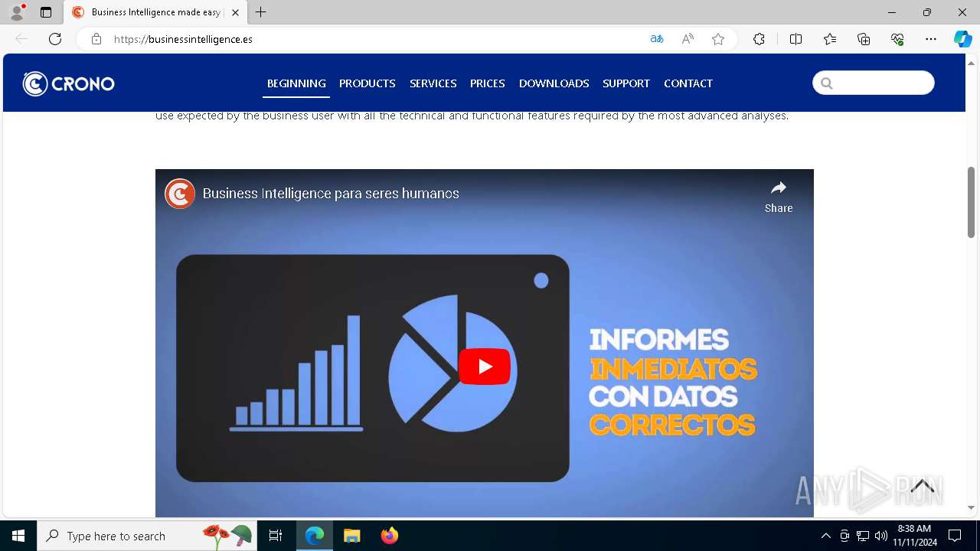This screenshot has height=551, width=980.
Task: Open Edge Settings and more menu
Action: pos(931,39)
